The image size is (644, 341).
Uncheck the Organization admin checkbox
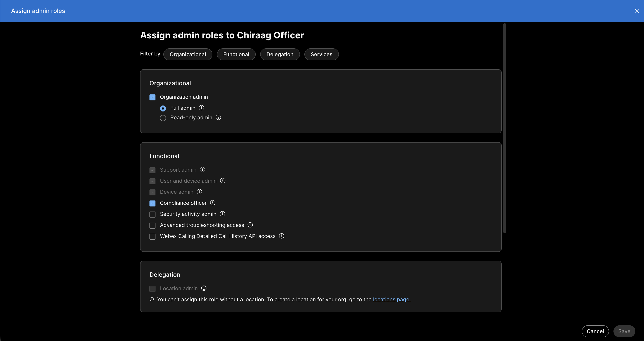(152, 97)
